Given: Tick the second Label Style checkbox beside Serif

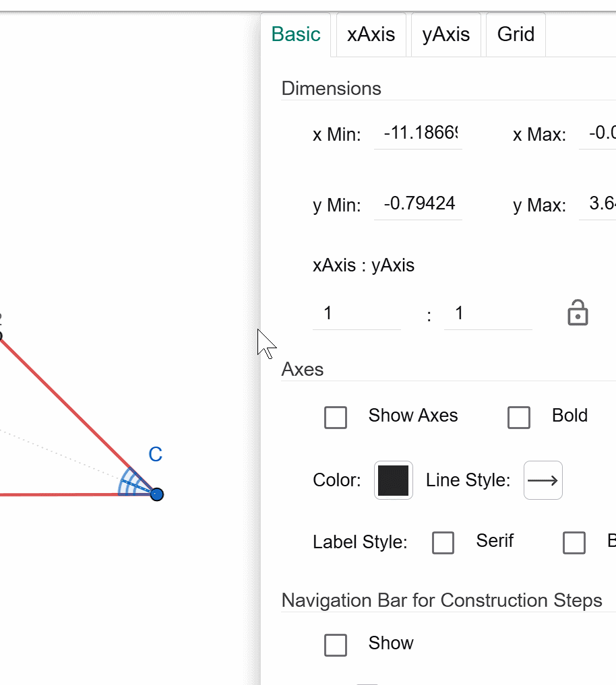Looking at the screenshot, I should 574,543.
